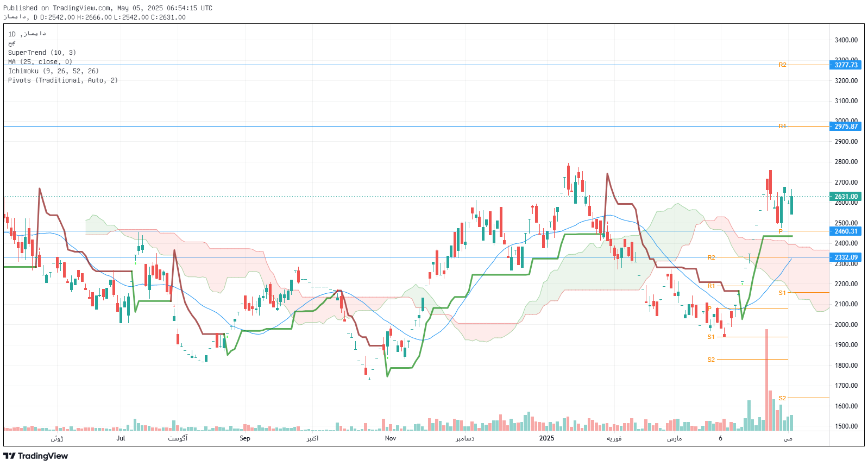Click the ژوئن label on the time axis

click(x=57, y=438)
